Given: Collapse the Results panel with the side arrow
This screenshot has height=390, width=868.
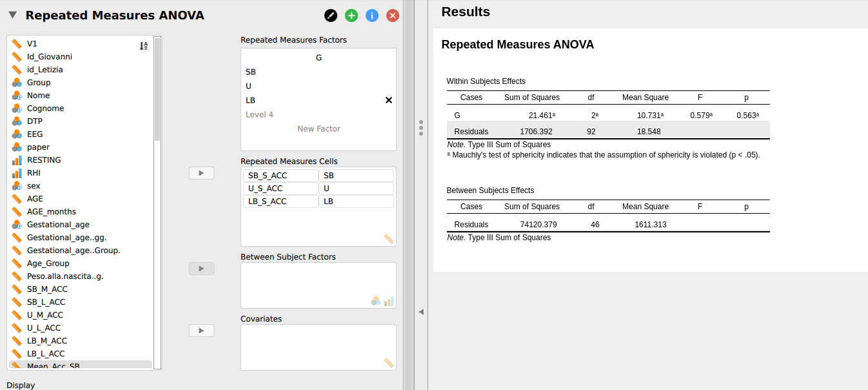Looking at the screenshot, I should tap(421, 311).
